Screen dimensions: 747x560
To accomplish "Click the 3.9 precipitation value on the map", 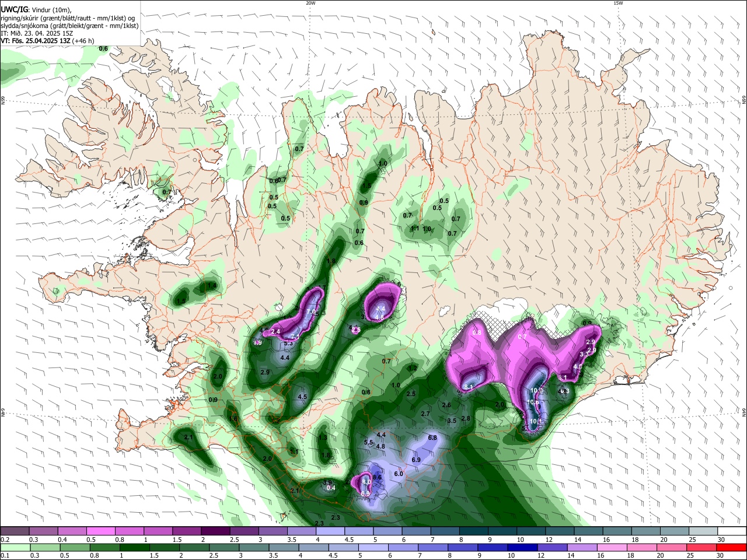I will 327,482.
